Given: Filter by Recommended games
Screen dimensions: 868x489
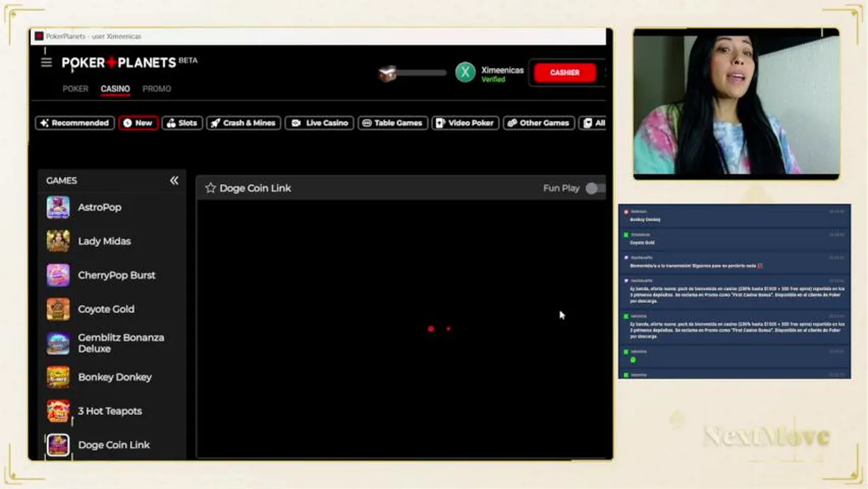Looking at the screenshot, I should coord(75,123).
